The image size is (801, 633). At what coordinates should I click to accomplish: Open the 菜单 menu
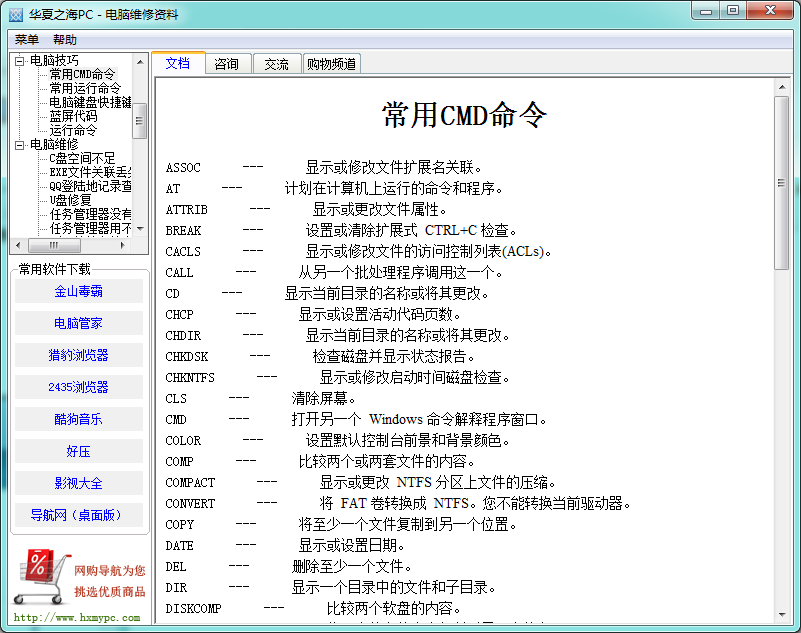coord(27,40)
